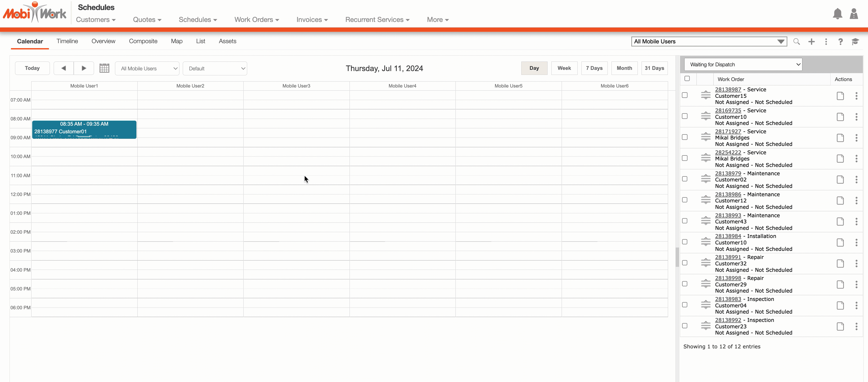Viewport: 868px width, 382px height.
Task: Open the calendar date picker icon
Action: 104,68
